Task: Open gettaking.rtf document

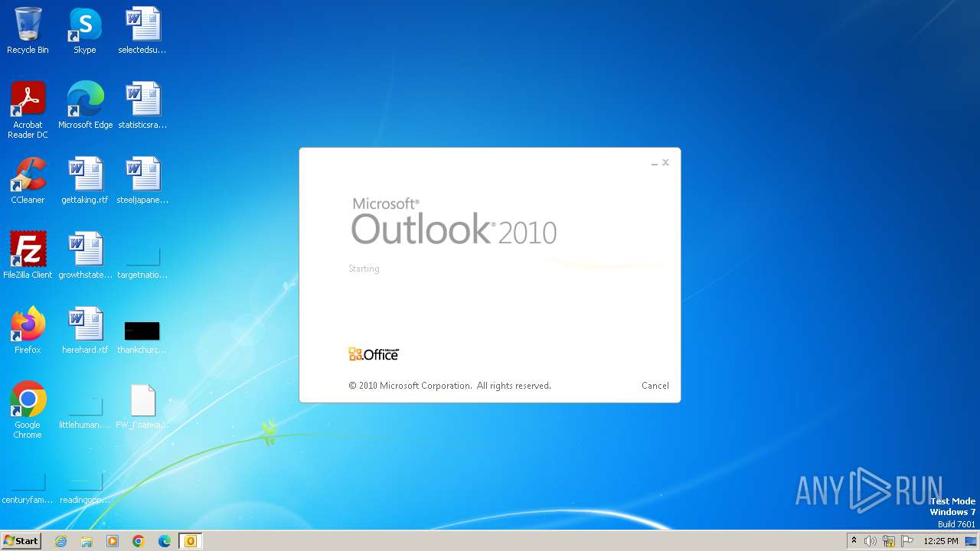Action: [85, 181]
